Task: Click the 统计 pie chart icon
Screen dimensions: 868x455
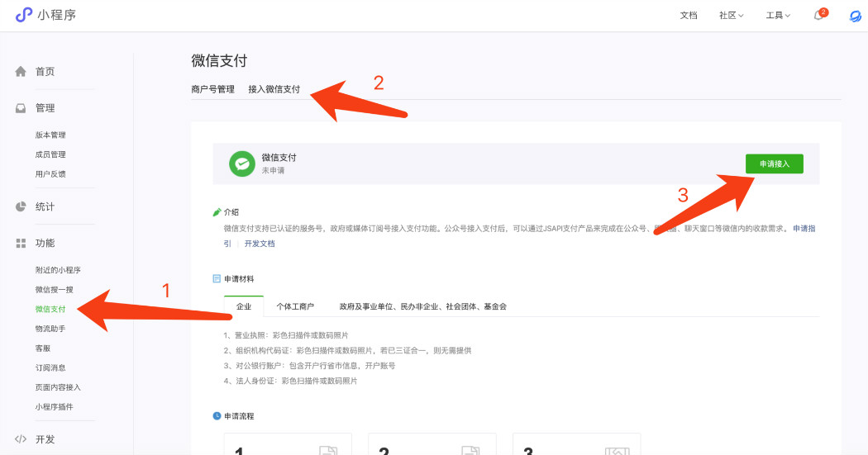Action: pyautogui.click(x=21, y=206)
